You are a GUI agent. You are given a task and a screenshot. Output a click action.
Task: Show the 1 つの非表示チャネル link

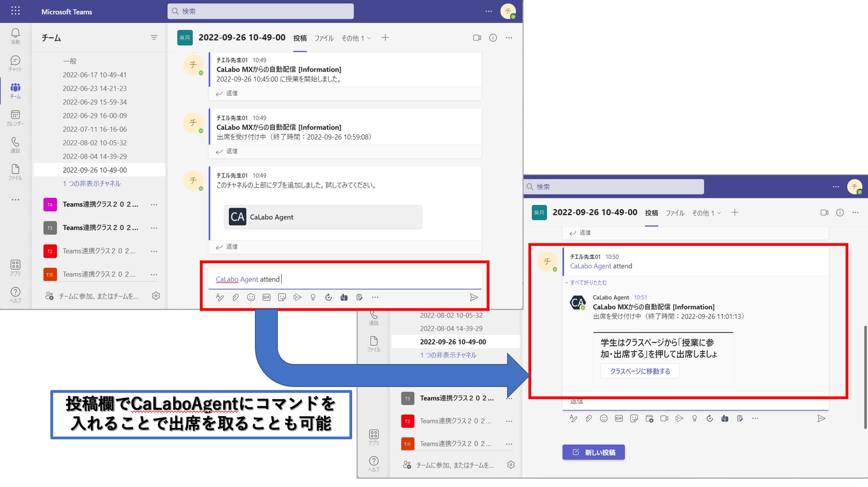click(x=92, y=184)
